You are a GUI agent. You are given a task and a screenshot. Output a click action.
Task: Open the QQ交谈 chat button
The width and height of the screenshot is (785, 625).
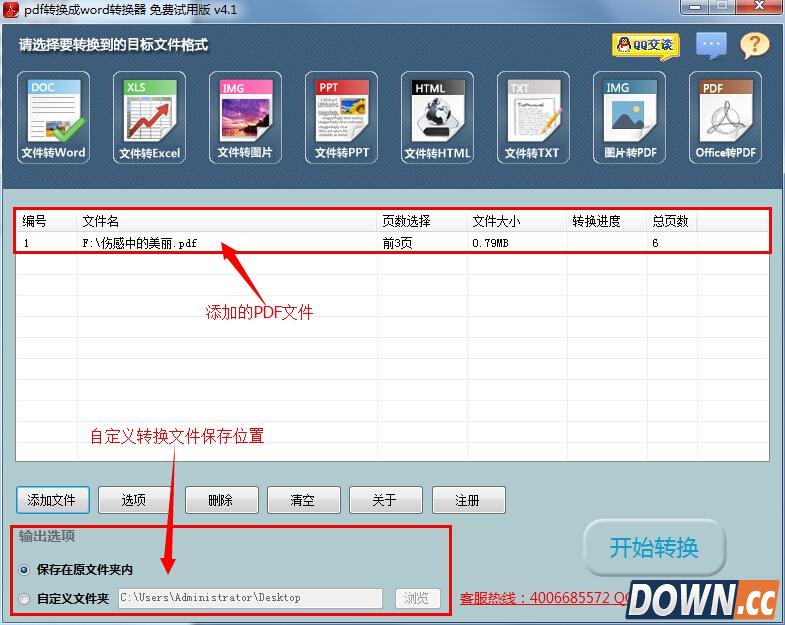tap(645, 46)
